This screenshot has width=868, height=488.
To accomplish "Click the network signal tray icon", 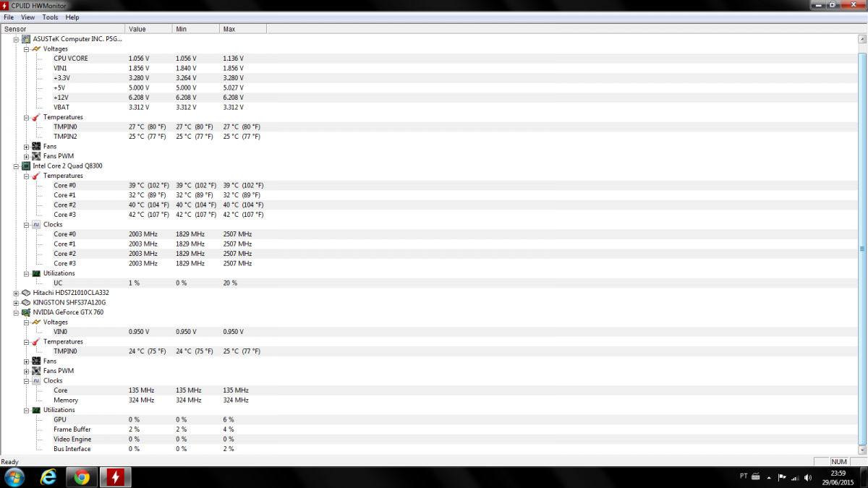I will [x=796, y=477].
